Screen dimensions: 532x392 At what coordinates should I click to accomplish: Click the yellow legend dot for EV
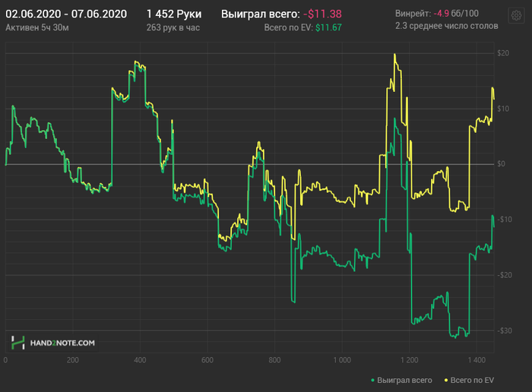click(446, 381)
